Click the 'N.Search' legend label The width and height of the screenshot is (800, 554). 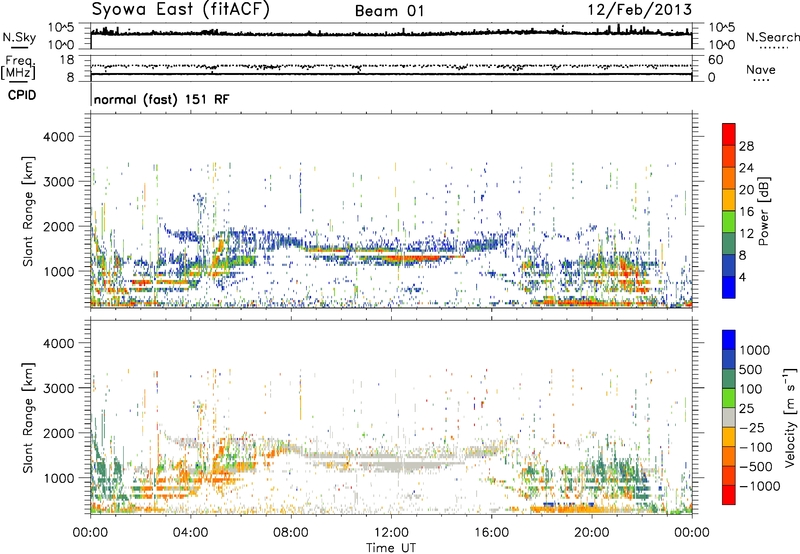pyautogui.click(x=773, y=37)
